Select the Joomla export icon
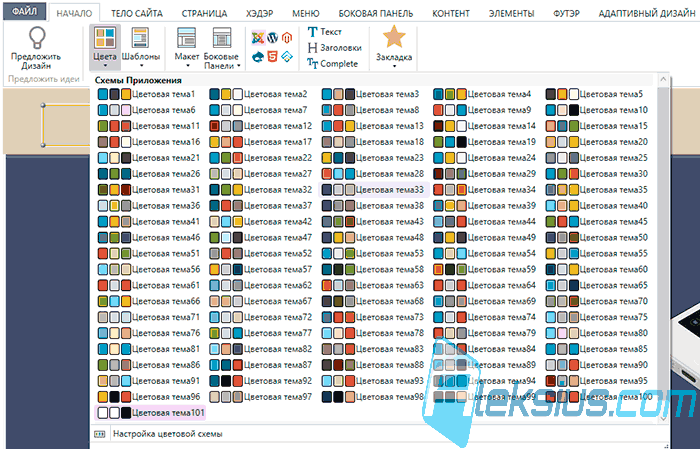Screen dimensions: 700x449 tap(258, 38)
